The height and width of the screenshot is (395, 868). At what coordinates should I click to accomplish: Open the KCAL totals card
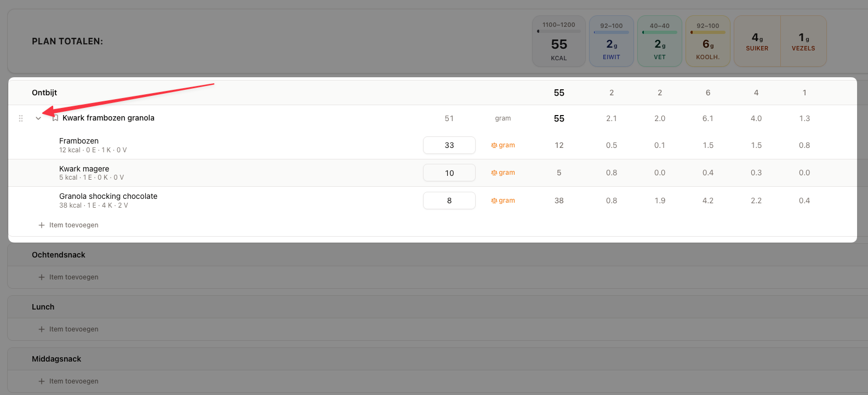click(559, 41)
